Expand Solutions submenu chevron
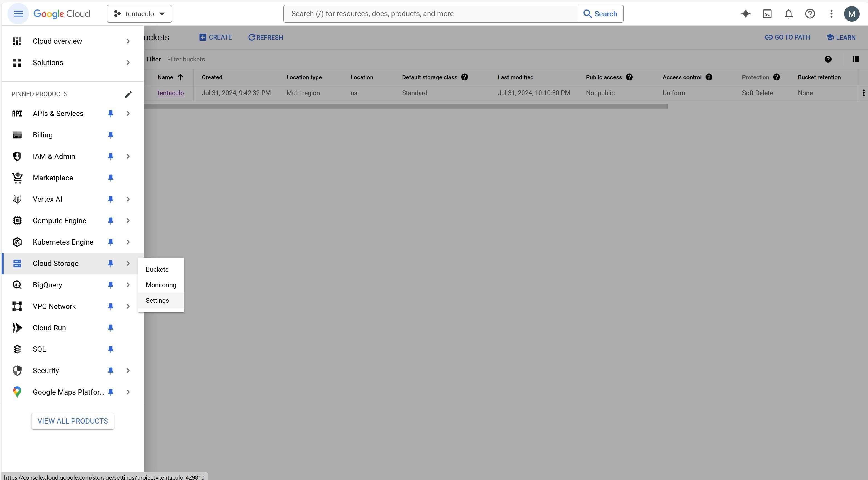 click(x=128, y=63)
